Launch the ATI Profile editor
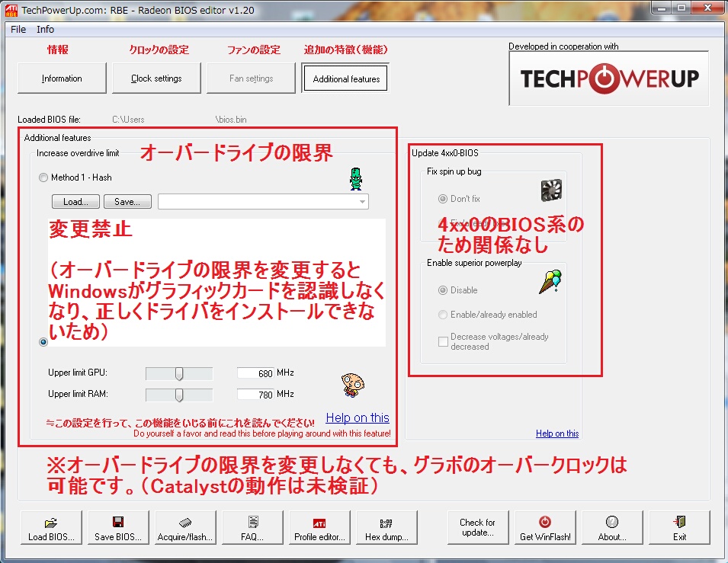Viewport: 728px width, 563px height. pos(319,527)
